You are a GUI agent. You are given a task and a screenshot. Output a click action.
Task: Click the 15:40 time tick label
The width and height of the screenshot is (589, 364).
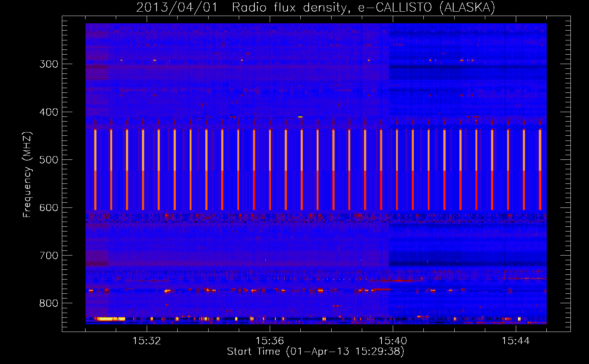393,341
